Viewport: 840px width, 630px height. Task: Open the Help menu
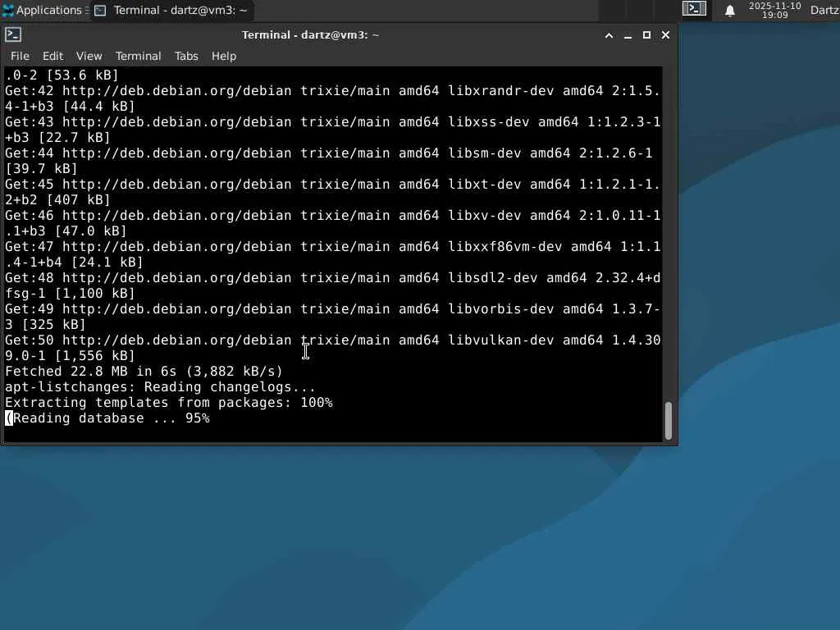click(224, 56)
